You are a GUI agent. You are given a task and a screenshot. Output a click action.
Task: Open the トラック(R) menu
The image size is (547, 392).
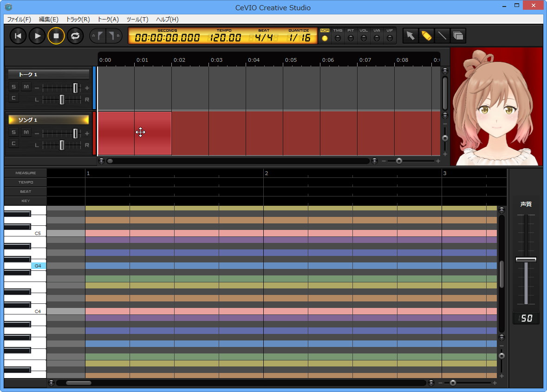tap(78, 20)
